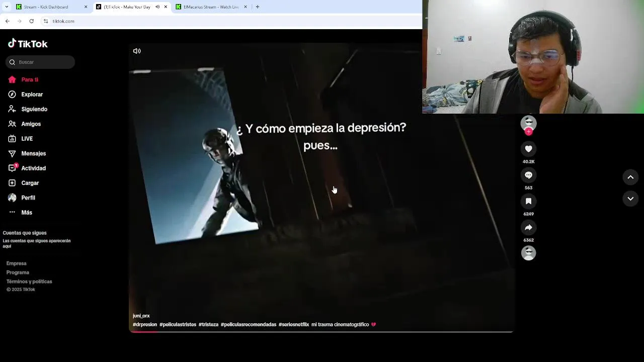Close the ElMacarius Stream tab

(246, 7)
